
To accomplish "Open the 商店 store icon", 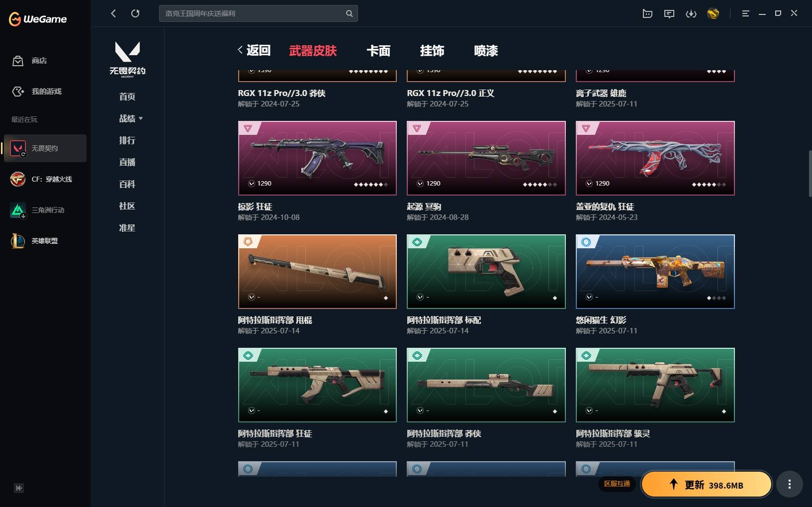I will click(18, 61).
